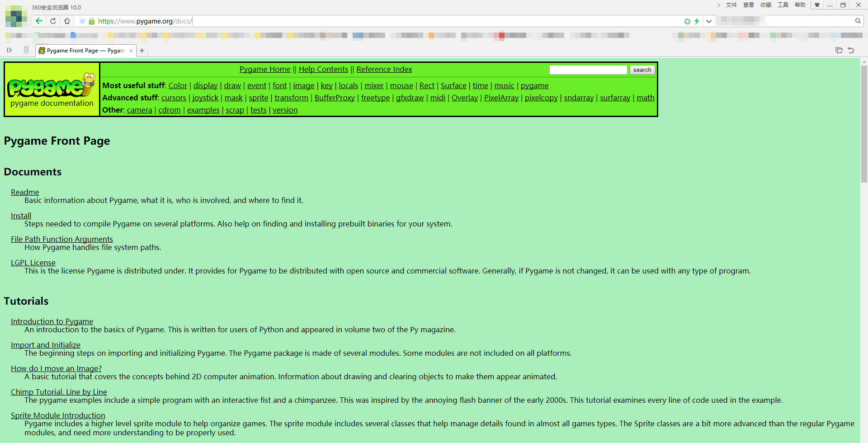Open the image module link
The width and height of the screenshot is (868, 443).
(x=304, y=85)
